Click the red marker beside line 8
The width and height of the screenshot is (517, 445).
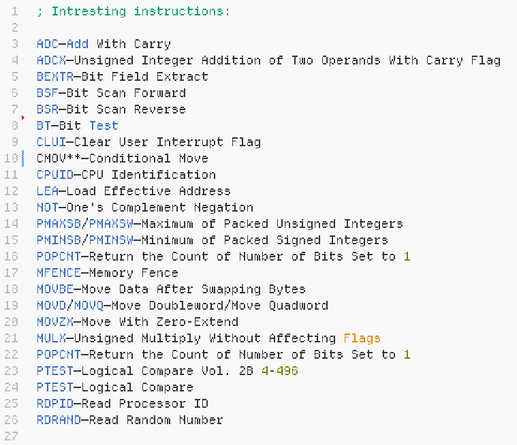23,118
